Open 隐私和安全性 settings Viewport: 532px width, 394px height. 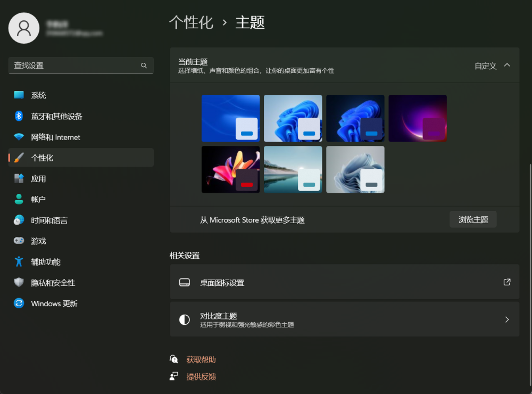(81, 283)
